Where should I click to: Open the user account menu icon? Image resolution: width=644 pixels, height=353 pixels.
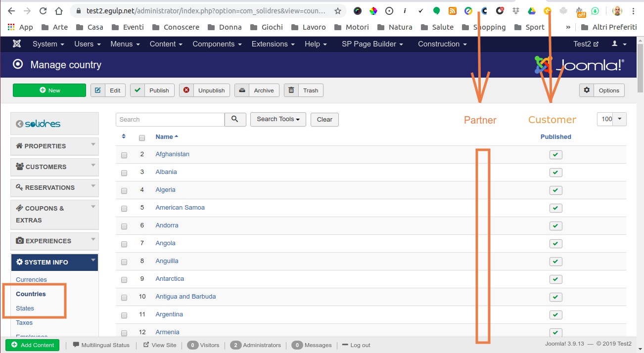click(618, 44)
